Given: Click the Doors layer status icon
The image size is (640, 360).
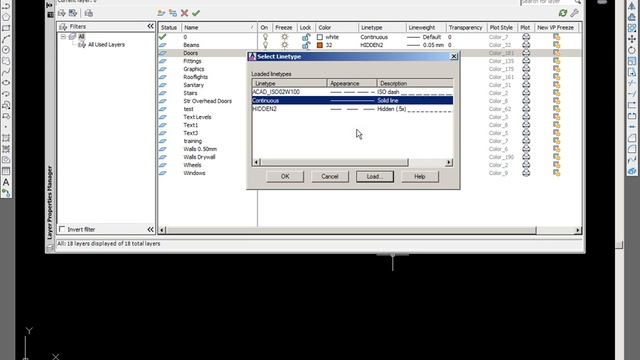Looking at the screenshot, I should 162,53.
